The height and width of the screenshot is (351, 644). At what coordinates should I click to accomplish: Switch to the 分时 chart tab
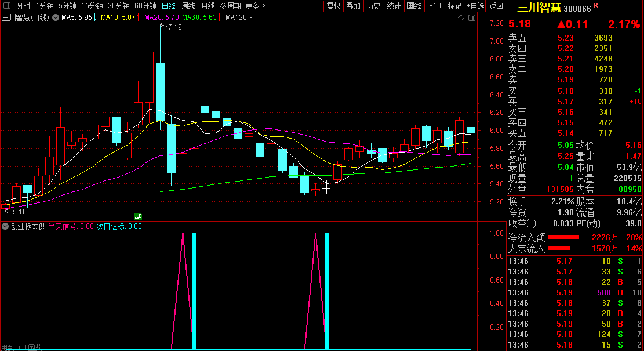pos(23,6)
